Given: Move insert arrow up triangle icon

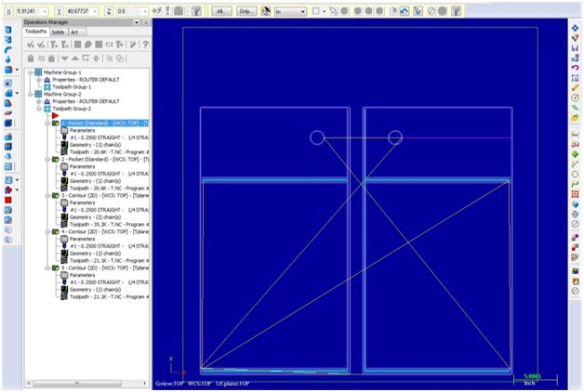Looking at the screenshot, I should click(x=75, y=59).
